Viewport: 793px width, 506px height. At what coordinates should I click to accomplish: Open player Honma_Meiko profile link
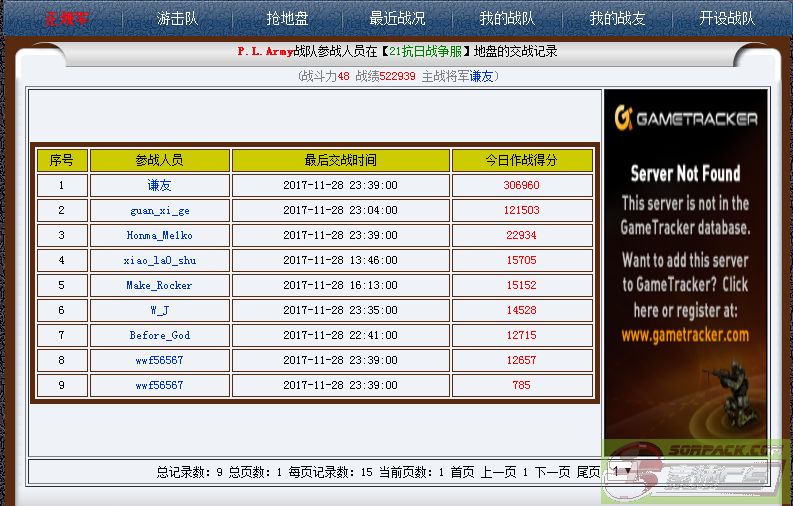pos(160,235)
